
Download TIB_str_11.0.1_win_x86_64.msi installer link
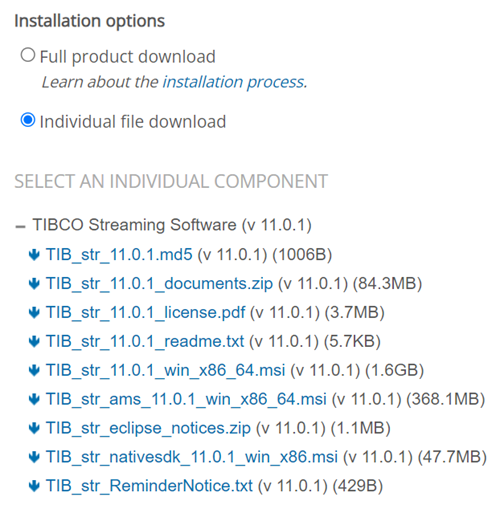point(165,370)
